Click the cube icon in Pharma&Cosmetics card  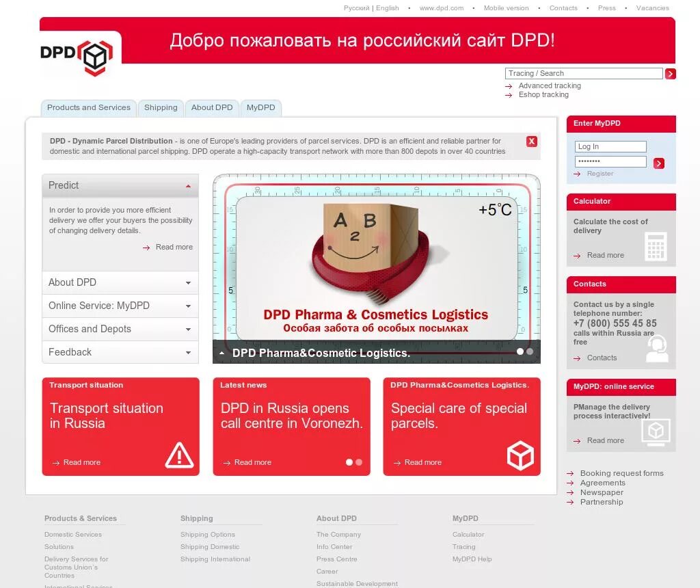(x=520, y=455)
